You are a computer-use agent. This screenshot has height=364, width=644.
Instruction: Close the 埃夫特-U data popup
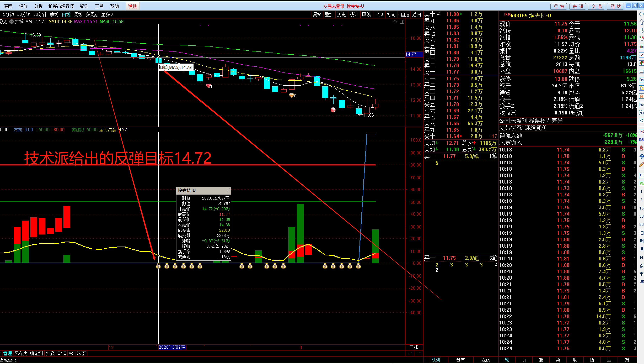click(x=227, y=190)
